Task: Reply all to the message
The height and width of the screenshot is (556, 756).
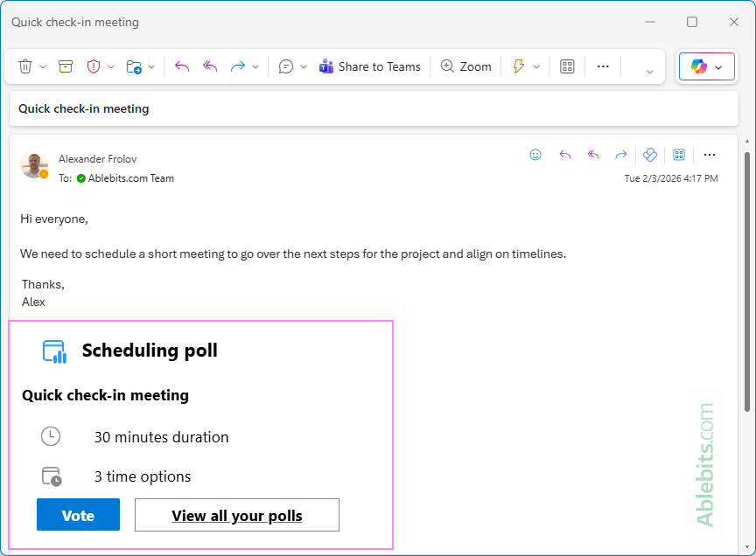Action: [209, 66]
